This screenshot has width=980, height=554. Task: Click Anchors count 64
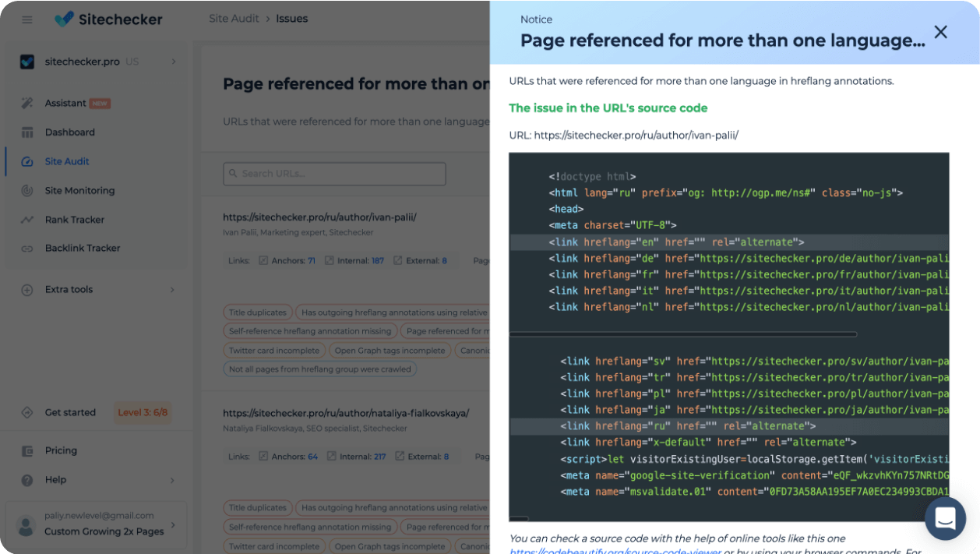(x=312, y=457)
